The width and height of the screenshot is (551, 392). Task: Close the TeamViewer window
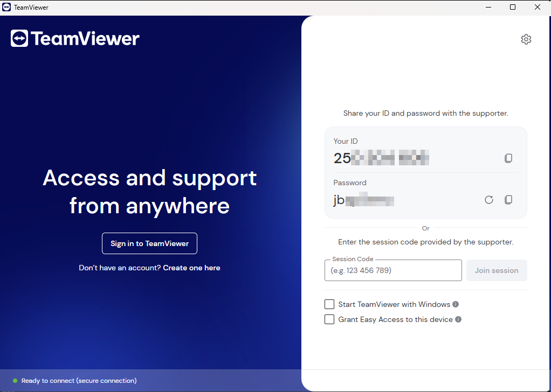pyautogui.click(x=538, y=8)
